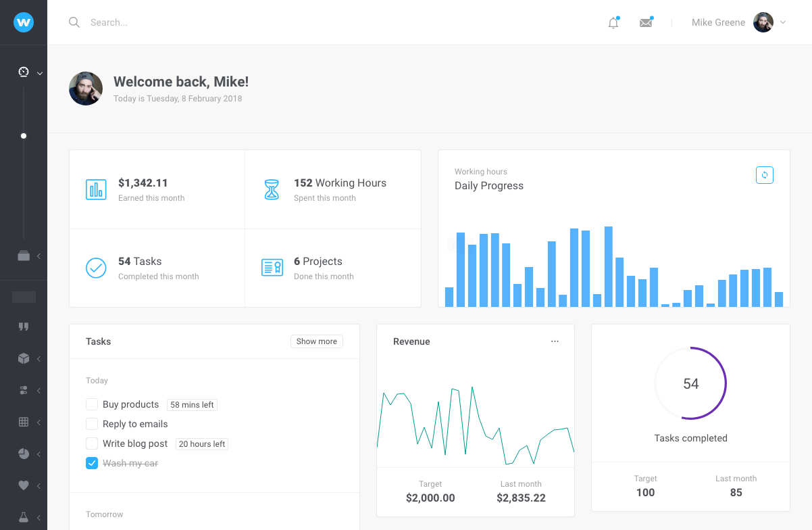Click the refresh icon on Daily Progress
Screen dimensions: 812x530
pyautogui.click(x=764, y=175)
